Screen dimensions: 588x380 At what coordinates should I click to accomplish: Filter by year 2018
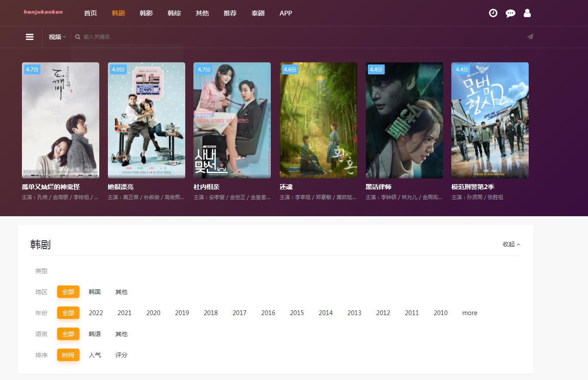(211, 313)
